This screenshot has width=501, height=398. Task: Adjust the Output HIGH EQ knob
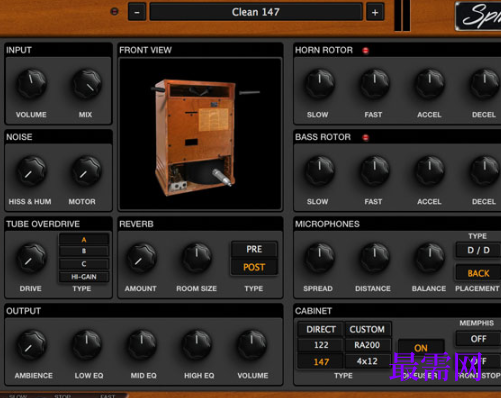click(197, 345)
